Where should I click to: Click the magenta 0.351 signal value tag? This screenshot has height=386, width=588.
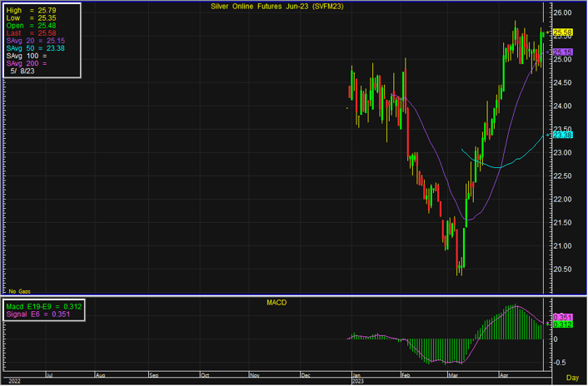tap(563, 317)
